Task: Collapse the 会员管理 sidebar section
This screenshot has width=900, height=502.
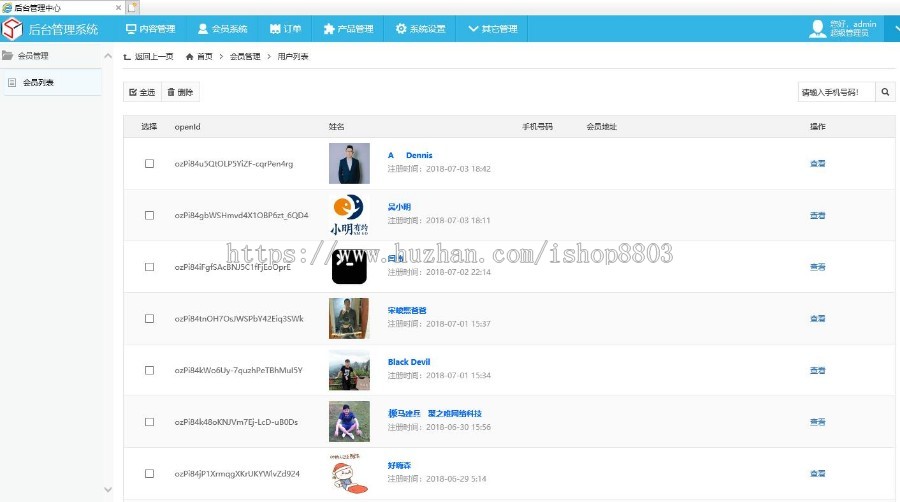Action: click(x=108, y=56)
